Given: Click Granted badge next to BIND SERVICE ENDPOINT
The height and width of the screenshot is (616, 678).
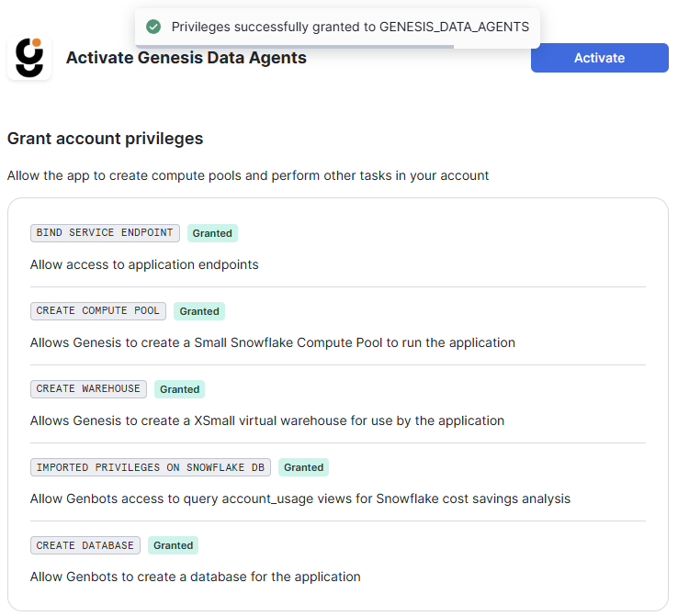Looking at the screenshot, I should pyautogui.click(x=212, y=233).
